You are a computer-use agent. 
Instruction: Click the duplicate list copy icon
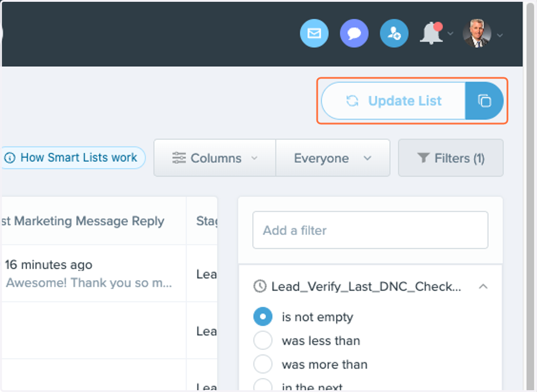[x=484, y=101]
